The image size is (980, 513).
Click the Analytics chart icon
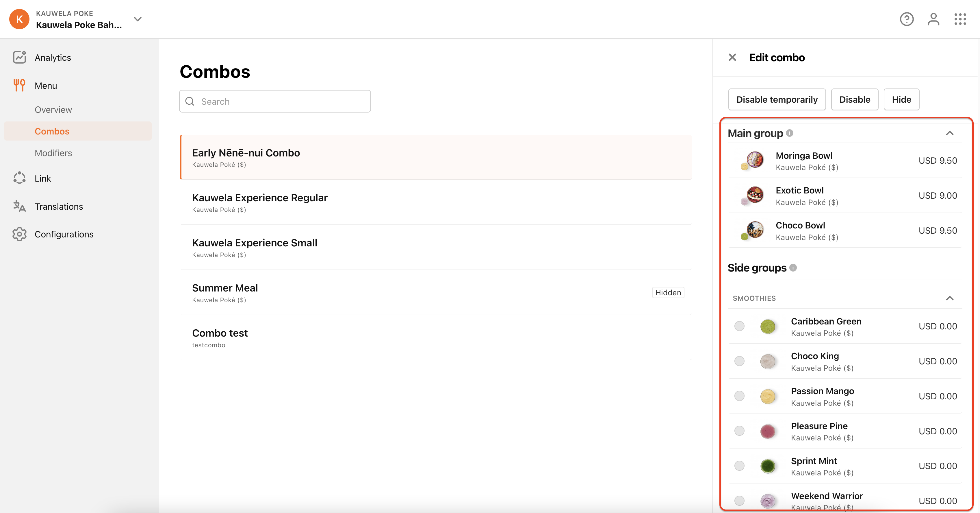[x=19, y=57]
